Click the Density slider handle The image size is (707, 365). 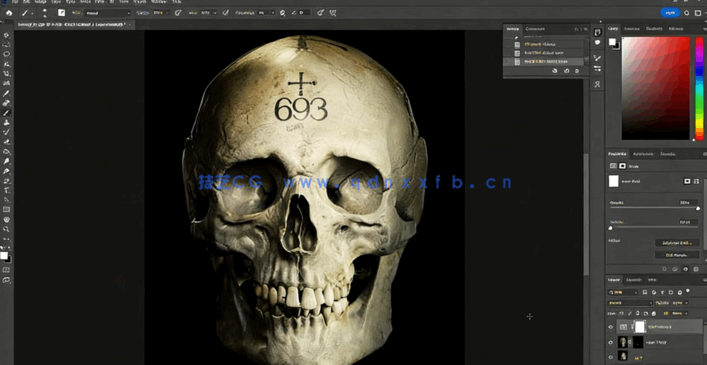698,208
